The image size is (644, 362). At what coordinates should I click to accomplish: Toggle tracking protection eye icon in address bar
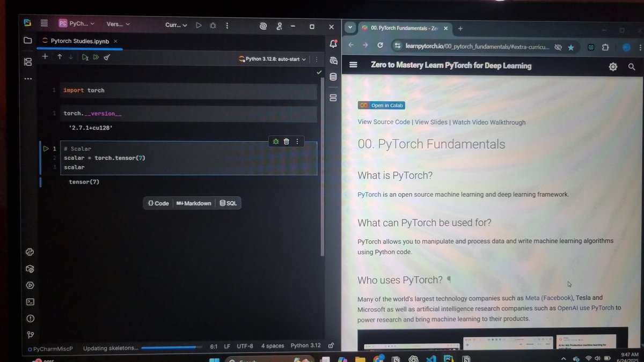pos(558,47)
